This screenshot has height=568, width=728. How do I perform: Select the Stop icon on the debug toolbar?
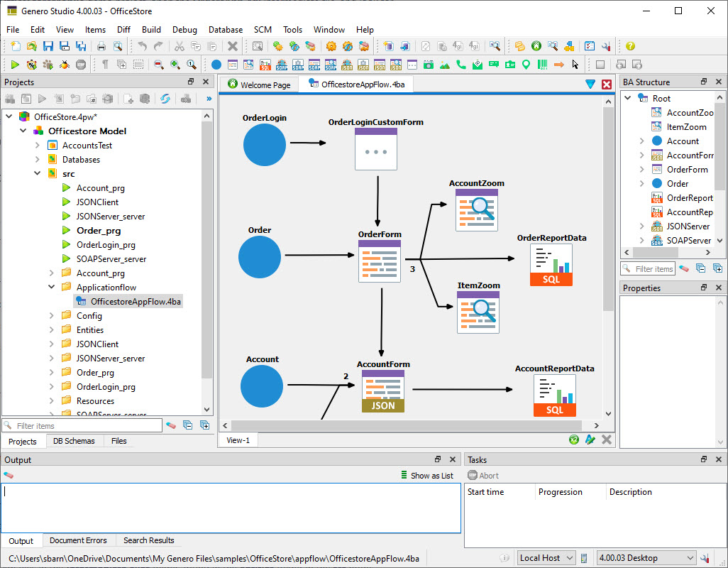pyautogui.click(x=79, y=65)
